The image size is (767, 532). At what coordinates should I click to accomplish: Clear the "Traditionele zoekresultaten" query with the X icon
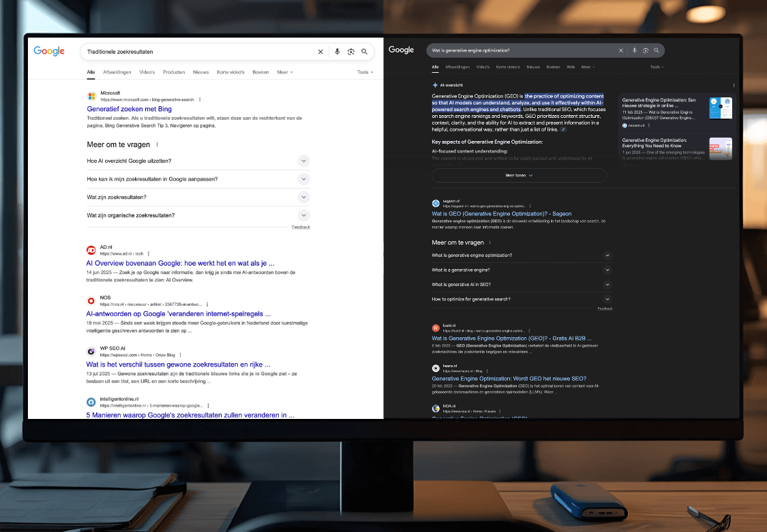320,51
